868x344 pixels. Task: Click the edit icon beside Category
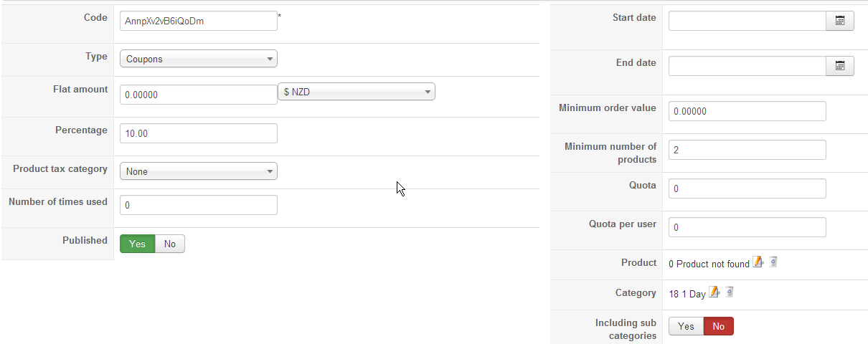click(714, 292)
